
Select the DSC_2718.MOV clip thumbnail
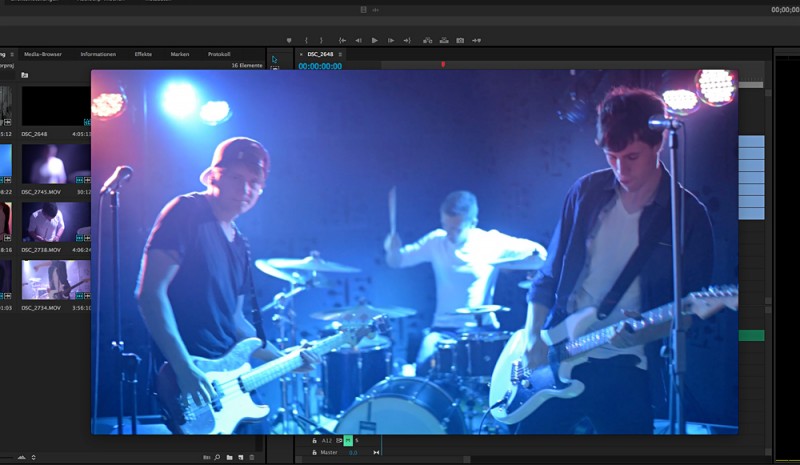[x=56, y=222]
